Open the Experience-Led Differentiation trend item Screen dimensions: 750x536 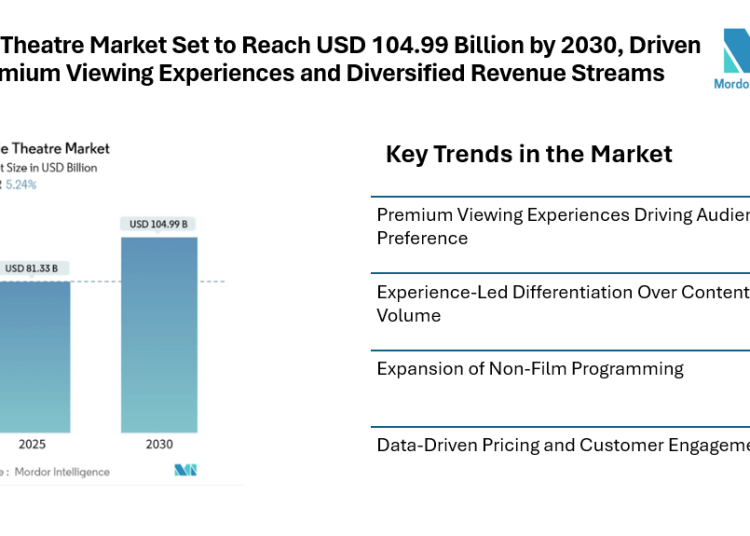562,303
